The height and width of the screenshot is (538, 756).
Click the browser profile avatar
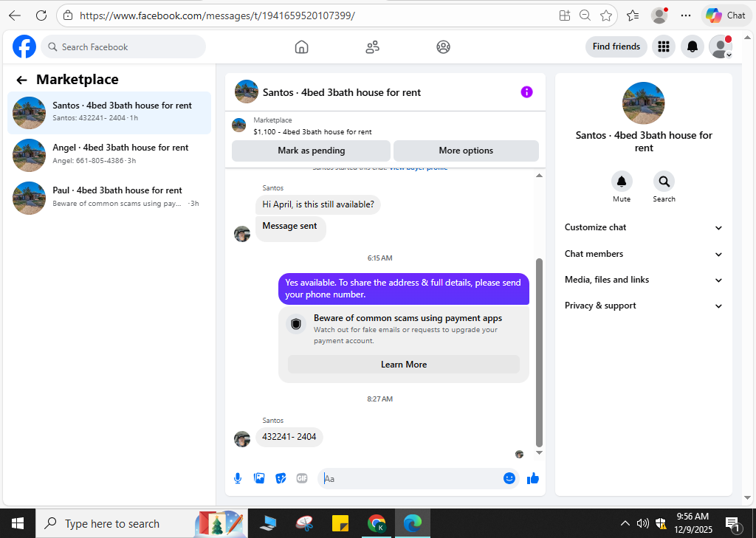point(659,15)
